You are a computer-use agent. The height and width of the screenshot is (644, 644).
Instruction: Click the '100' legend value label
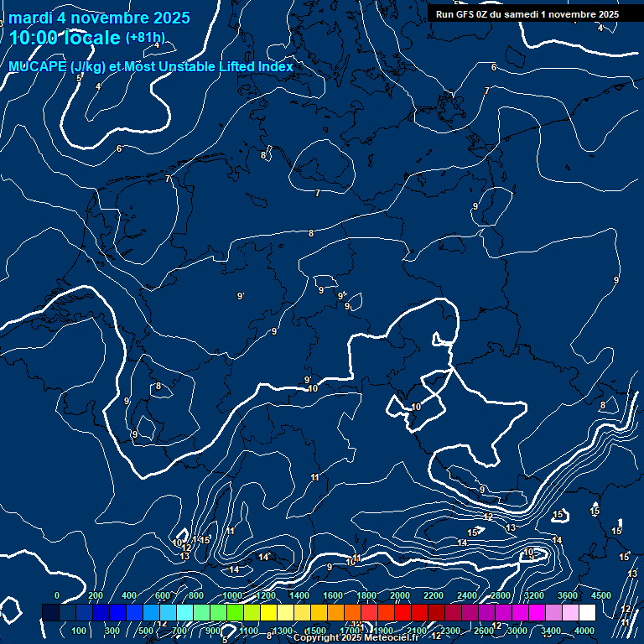pos(79,631)
